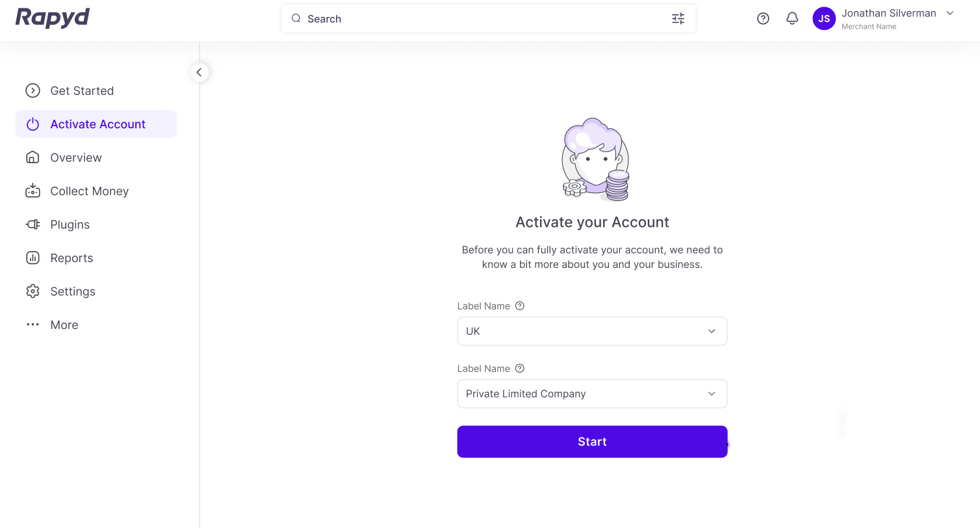Expand the More menu item

pos(64,325)
